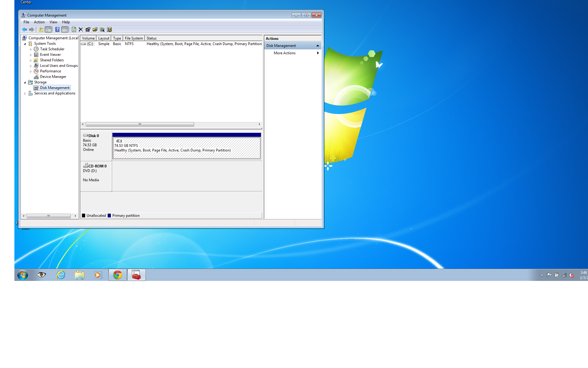Sort by the Layout column header
The height and width of the screenshot is (368, 588).
pyautogui.click(x=104, y=38)
